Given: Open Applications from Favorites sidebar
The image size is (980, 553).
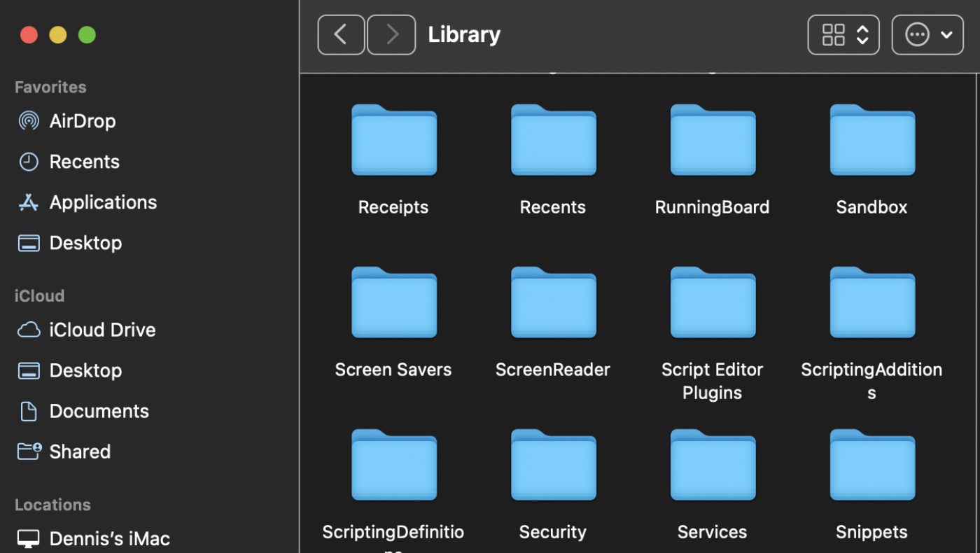Looking at the screenshot, I should [x=103, y=202].
